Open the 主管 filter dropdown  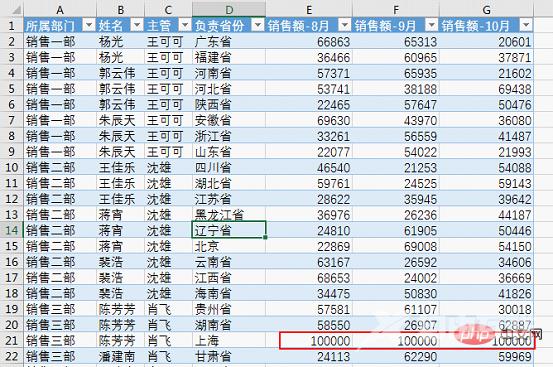coord(185,25)
